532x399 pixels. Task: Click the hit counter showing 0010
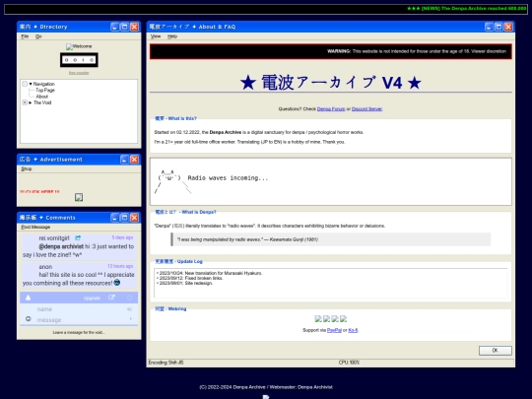tap(79, 60)
